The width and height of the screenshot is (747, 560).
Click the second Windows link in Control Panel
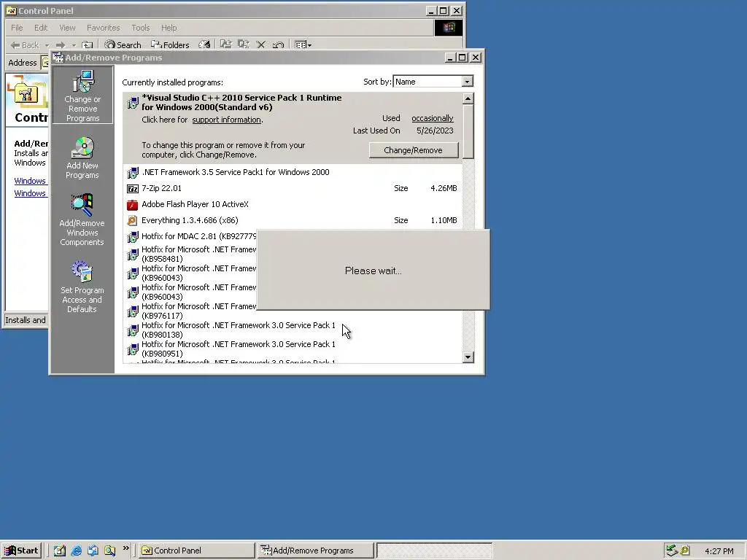30,193
